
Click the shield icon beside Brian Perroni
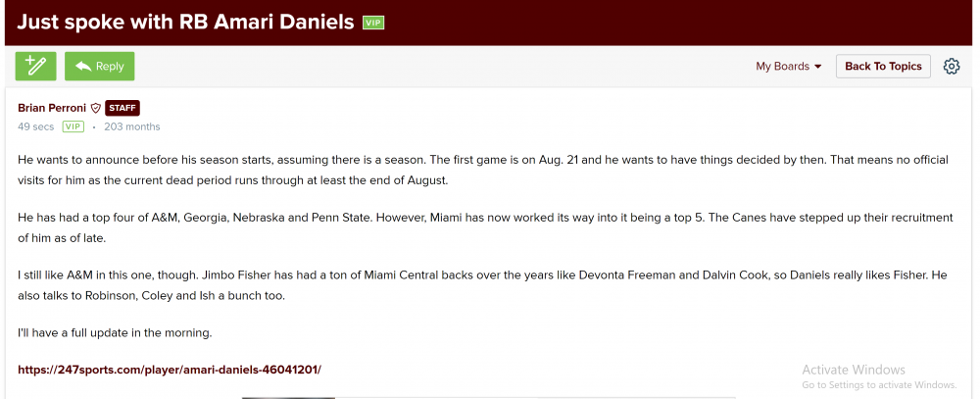pos(96,108)
